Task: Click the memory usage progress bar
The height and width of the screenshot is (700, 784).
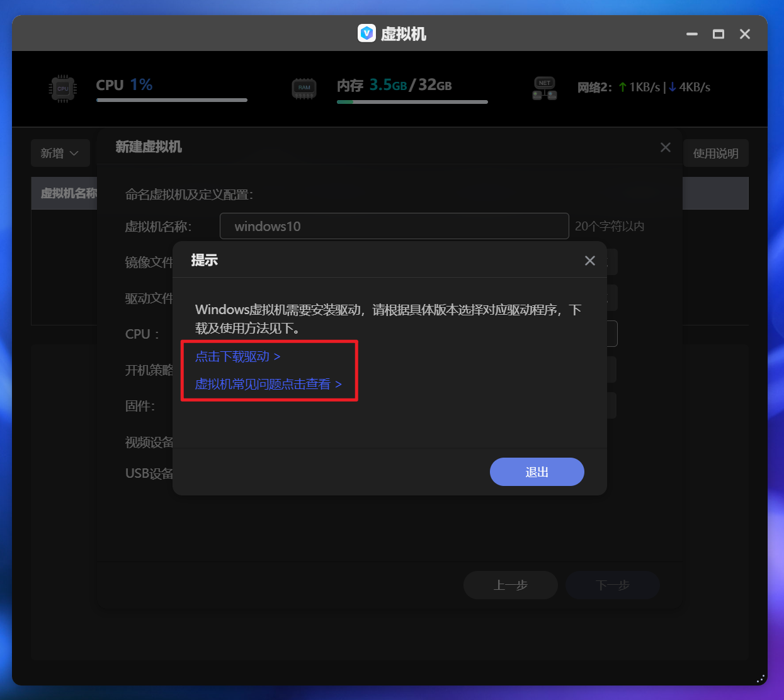Action: coord(412,102)
